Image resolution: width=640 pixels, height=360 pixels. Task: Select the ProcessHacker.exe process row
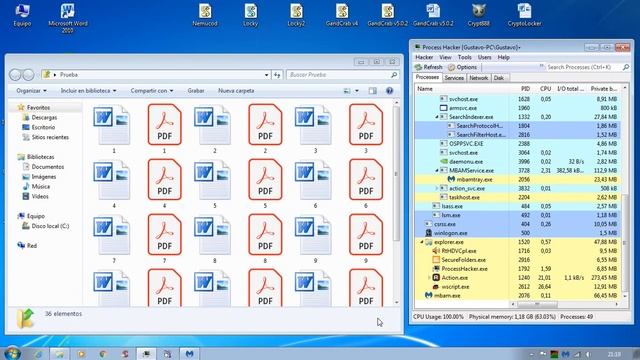tap(518, 269)
